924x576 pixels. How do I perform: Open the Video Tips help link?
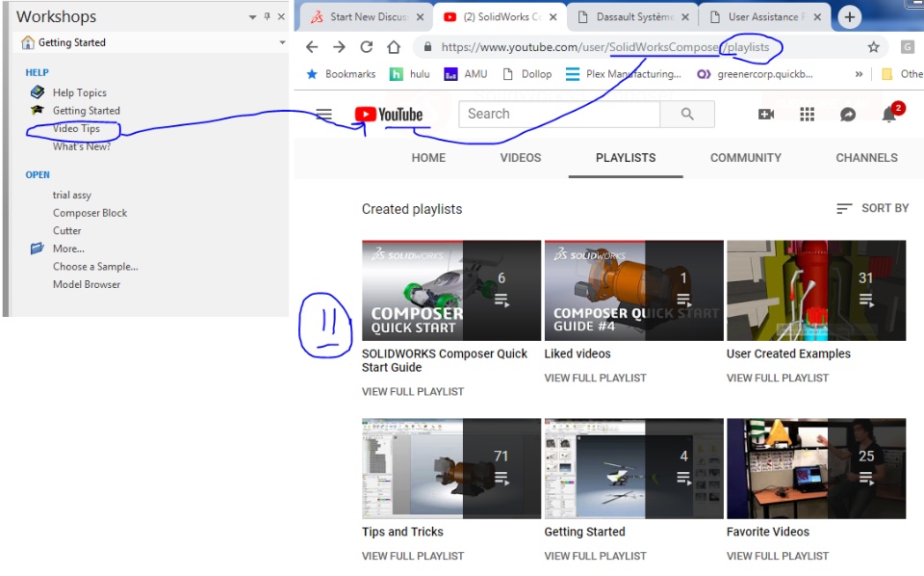[x=76, y=128]
